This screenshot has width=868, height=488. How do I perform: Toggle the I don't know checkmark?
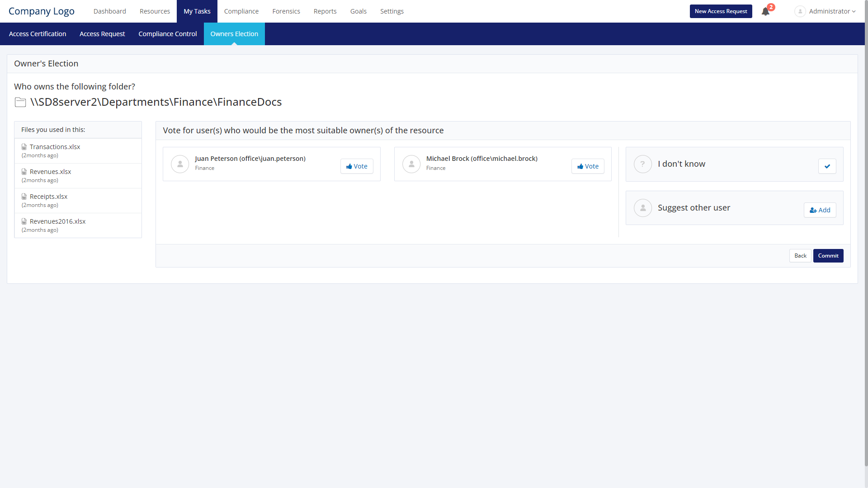827,166
